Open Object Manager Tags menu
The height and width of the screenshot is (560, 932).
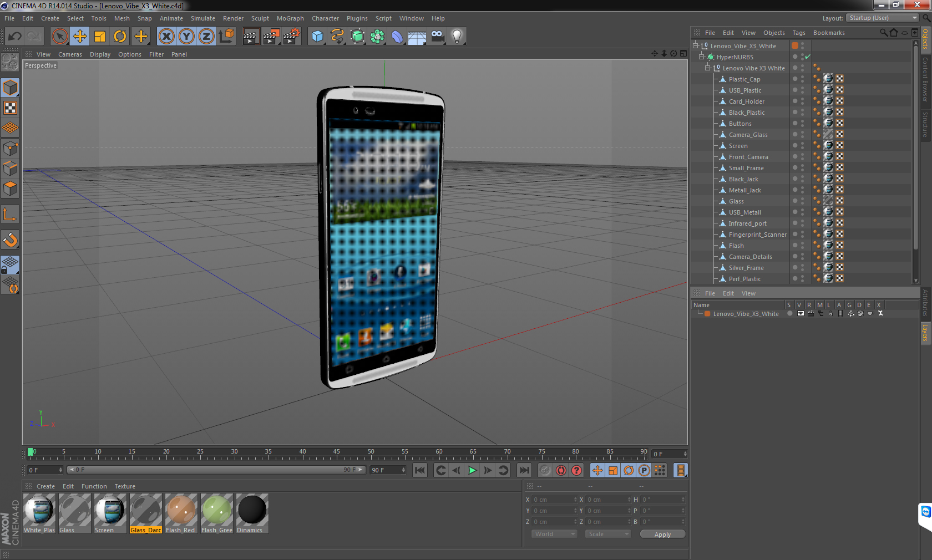point(799,33)
